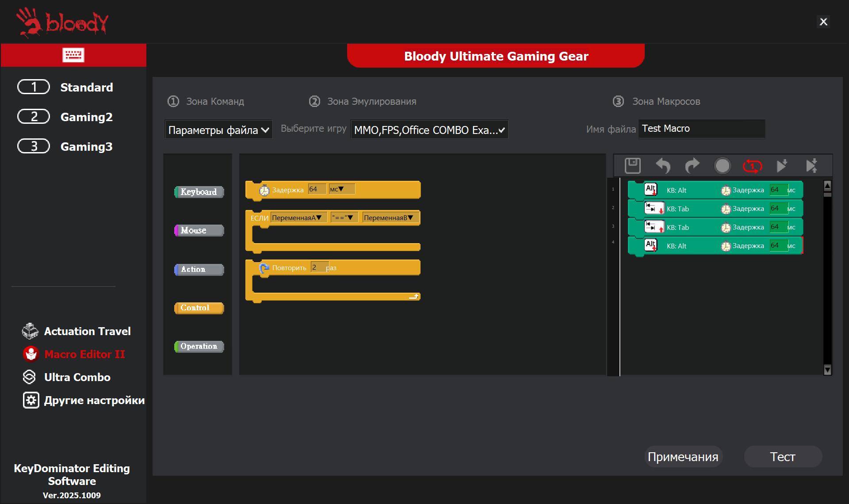
Task: Toggle the red loop-once playback icon
Action: tap(752, 166)
